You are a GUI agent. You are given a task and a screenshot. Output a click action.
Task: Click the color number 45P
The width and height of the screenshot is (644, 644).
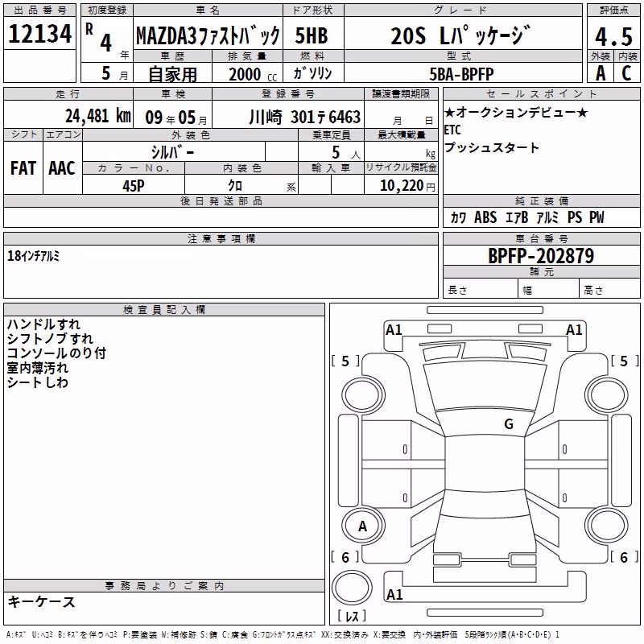(133, 186)
